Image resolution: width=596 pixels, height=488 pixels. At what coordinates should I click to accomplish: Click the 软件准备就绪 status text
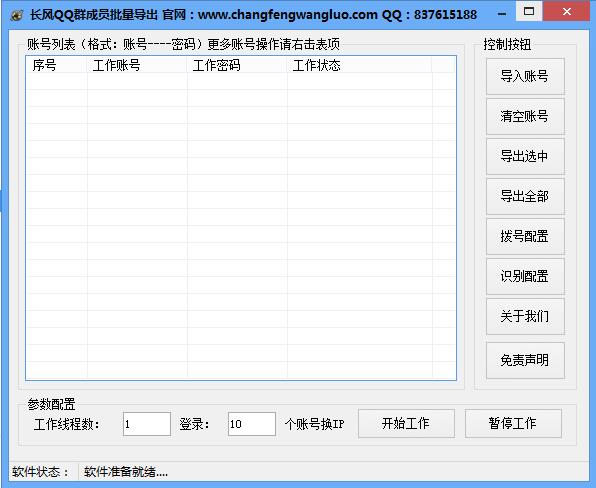(126, 472)
